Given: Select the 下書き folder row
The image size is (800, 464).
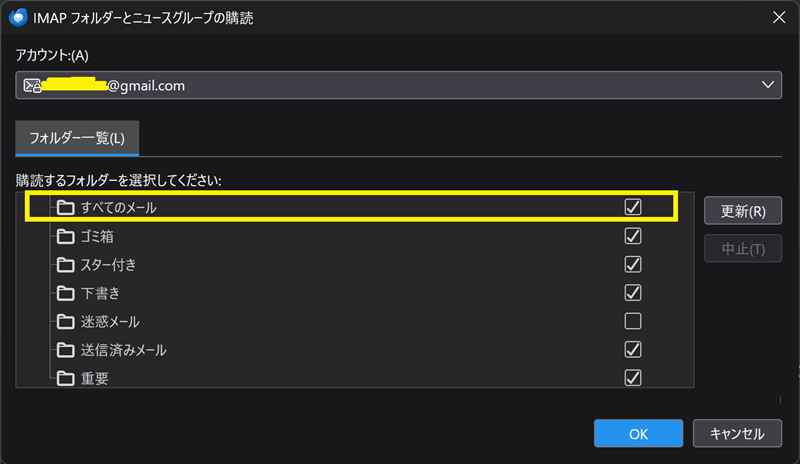Looking at the screenshot, I should [355, 293].
